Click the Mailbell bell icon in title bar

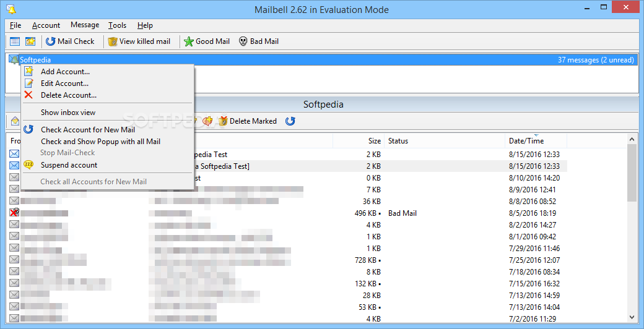[x=11, y=9]
